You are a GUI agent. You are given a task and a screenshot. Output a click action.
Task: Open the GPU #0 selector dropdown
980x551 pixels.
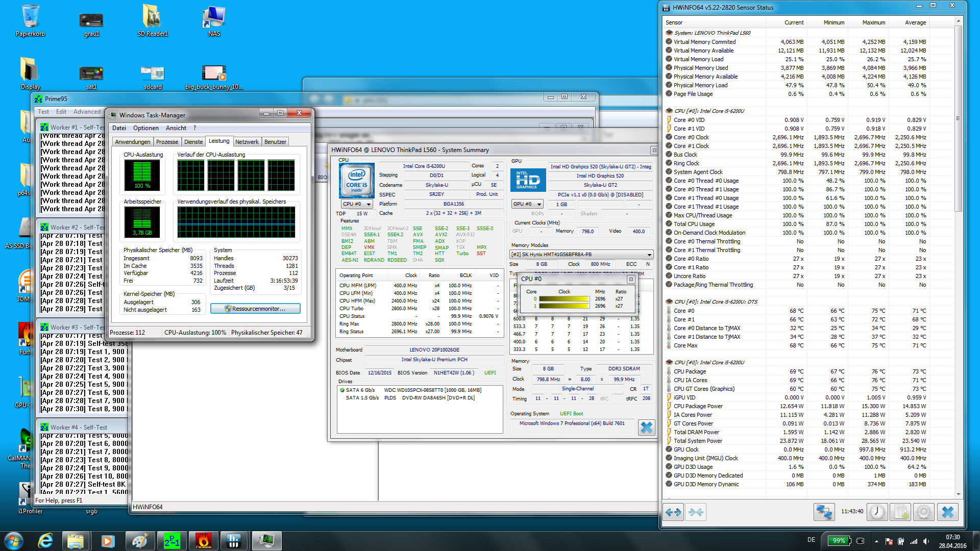pyautogui.click(x=527, y=204)
